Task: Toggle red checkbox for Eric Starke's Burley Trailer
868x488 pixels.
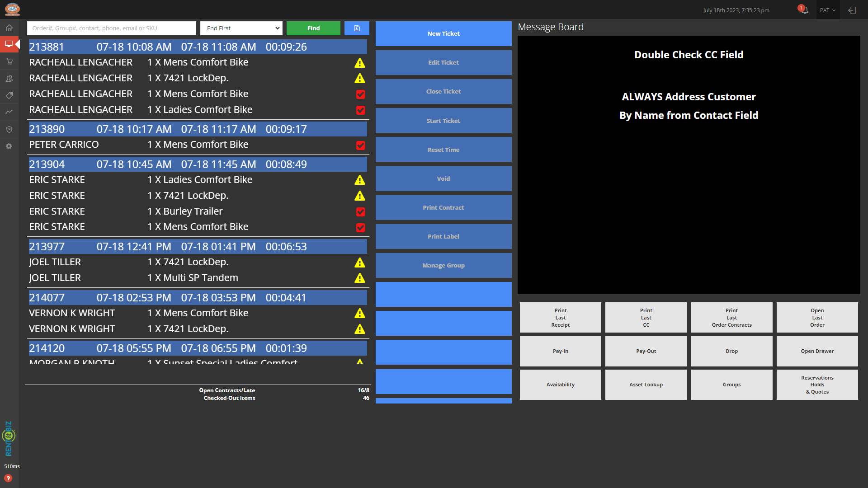Action: click(x=360, y=211)
